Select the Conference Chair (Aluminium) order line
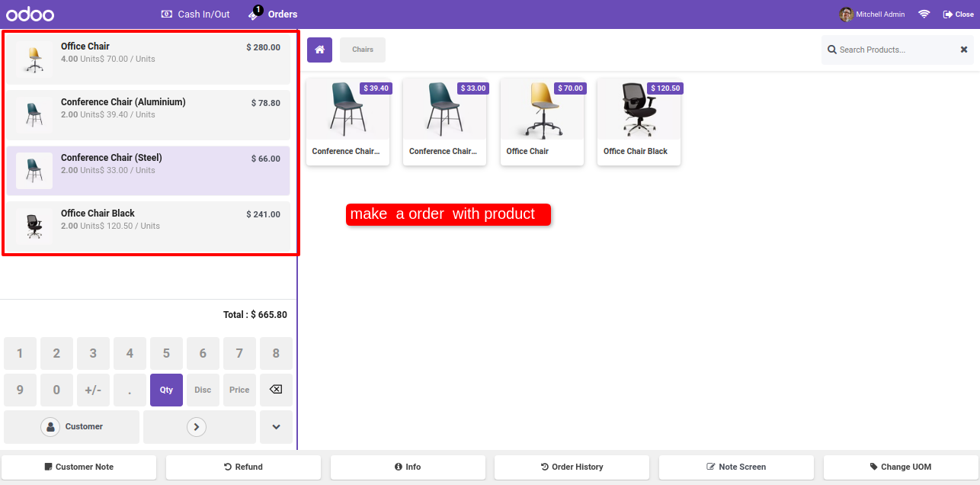This screenshot has width=980, height=485. tap(149, 115)
